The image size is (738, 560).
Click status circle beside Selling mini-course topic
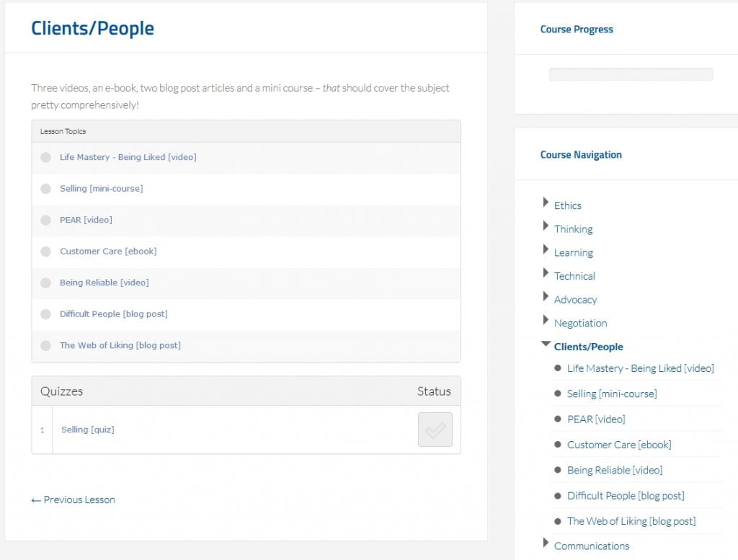(45, 189)
